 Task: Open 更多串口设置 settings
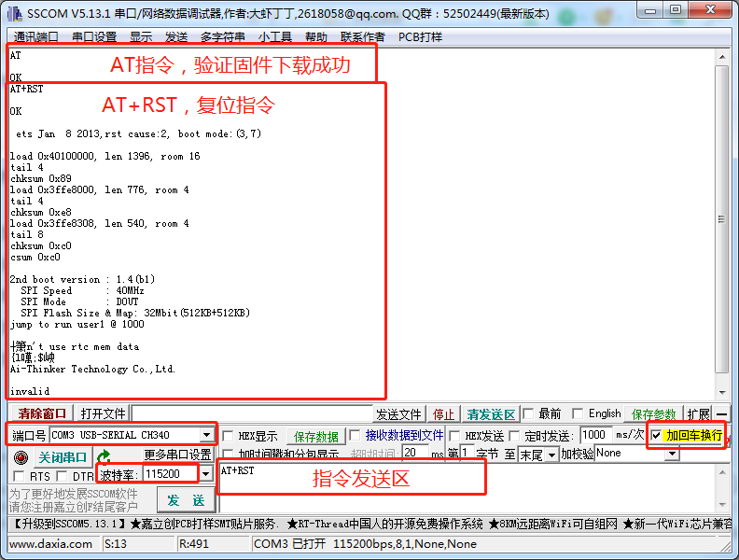(x=177, y=455)
